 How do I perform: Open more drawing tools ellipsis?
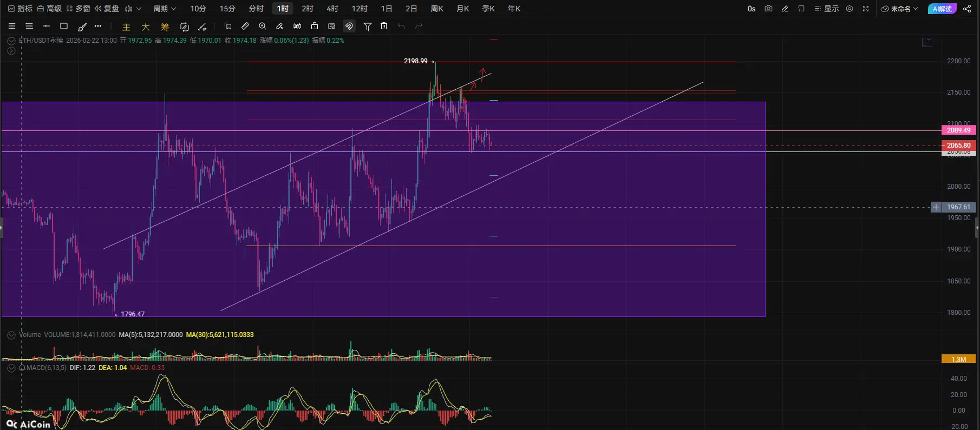click(x=98, y=26)
